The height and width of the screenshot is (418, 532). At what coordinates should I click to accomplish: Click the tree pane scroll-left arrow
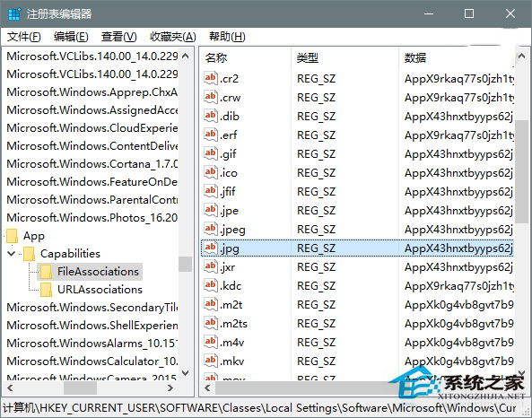[10, 388]
